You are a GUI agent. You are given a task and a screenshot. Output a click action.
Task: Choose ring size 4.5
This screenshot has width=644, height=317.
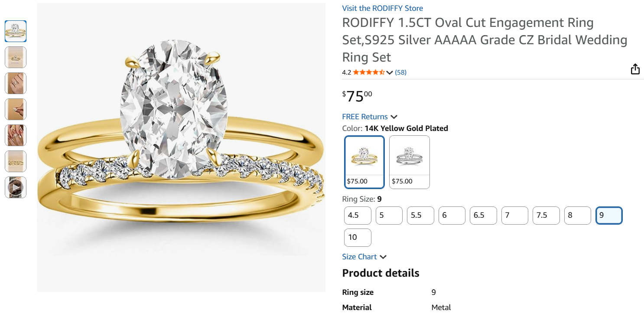click(x=358, y=215)
